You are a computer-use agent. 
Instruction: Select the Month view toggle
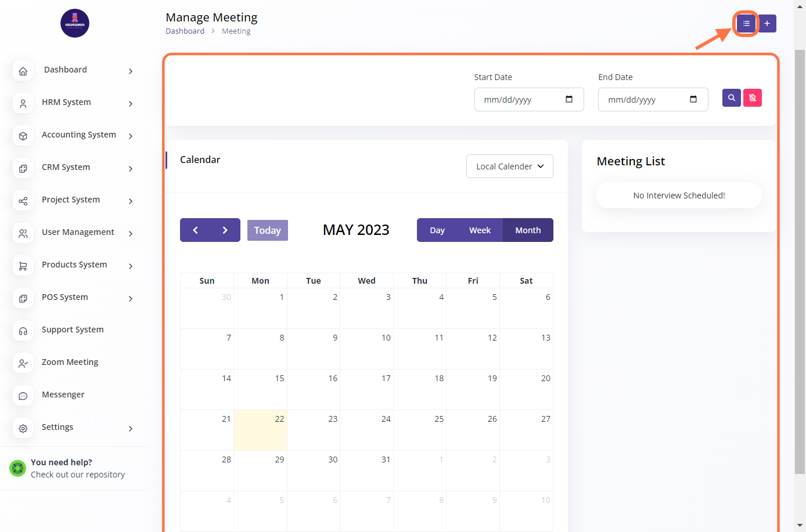[x=528, y=230]
